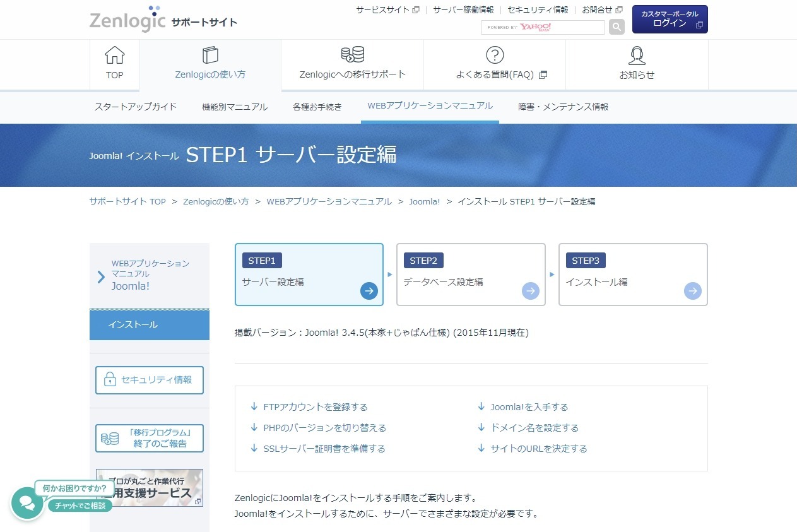This screenshot has width=797, height=532.
Task: Click the Yahoo search input field
Action: [x=543, y=27]
